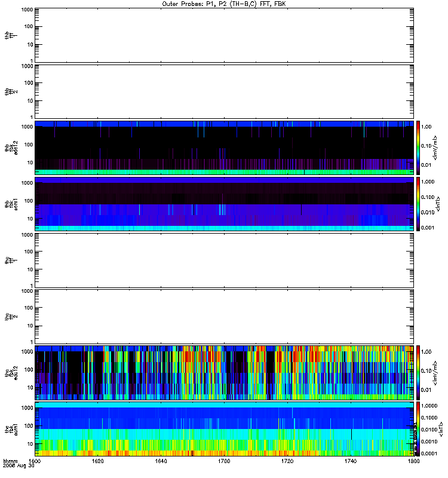This screenshot has height=478, width=448.
Task: Click the empty thc fff 1 plot panel
Action: (x=224, y=260)
